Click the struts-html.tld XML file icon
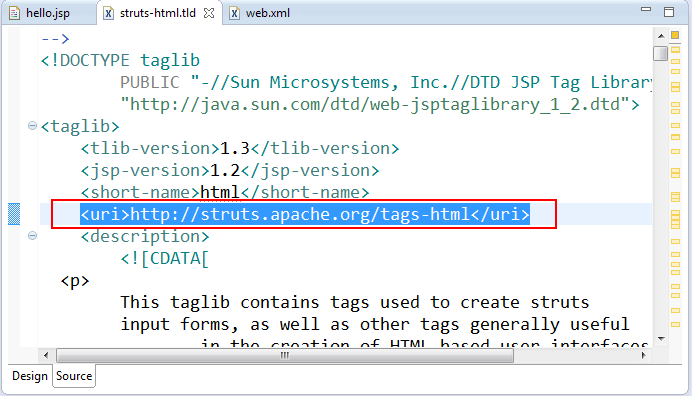The image size is (692, 396). coord(108,13)
